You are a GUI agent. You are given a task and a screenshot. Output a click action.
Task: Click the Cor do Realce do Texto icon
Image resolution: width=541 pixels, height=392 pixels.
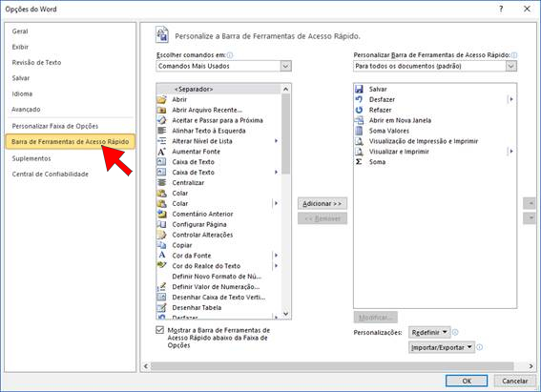click(161, 265)
